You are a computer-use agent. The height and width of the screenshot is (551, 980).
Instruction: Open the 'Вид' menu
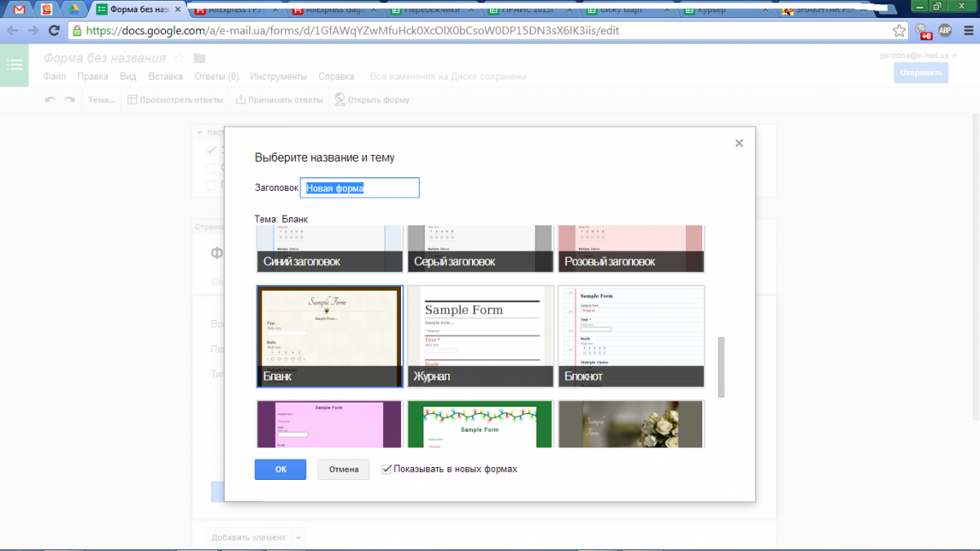click(128, 77)
